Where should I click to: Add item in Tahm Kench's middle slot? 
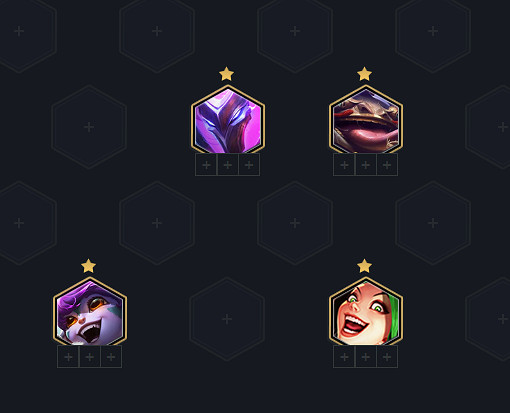click(366, 165)
